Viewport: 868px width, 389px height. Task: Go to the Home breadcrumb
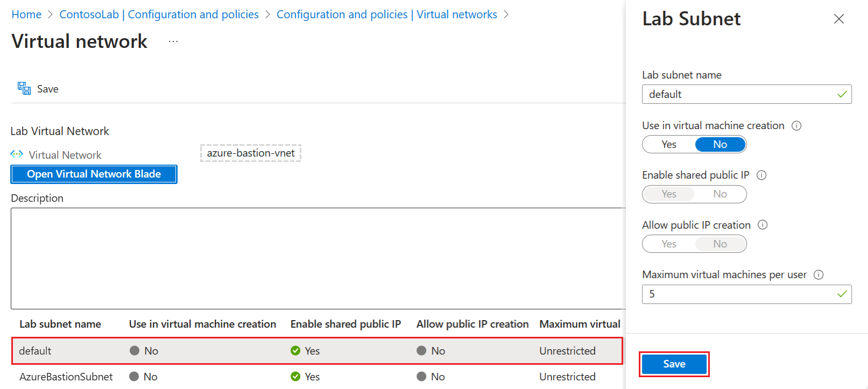point(26,15)
